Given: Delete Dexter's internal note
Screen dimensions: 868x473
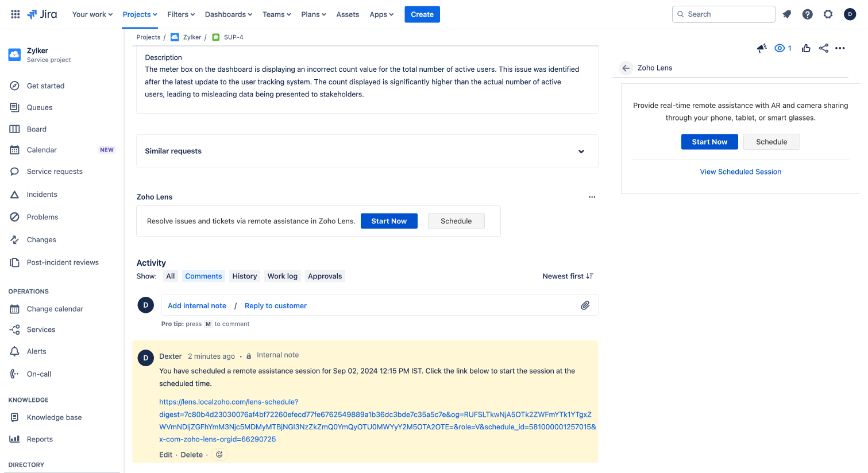Looking at the screenshot, I should pos(192,455).
